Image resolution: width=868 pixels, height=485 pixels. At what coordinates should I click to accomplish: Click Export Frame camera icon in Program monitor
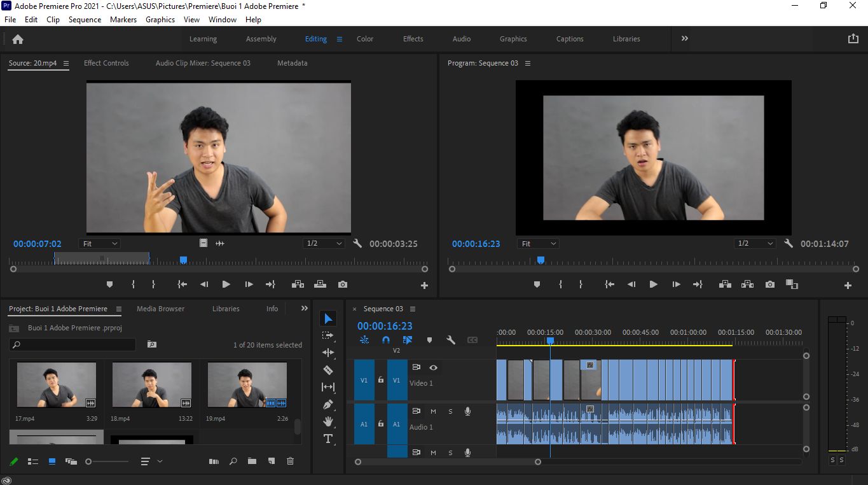pyautogui.click(x=770, y=285)
